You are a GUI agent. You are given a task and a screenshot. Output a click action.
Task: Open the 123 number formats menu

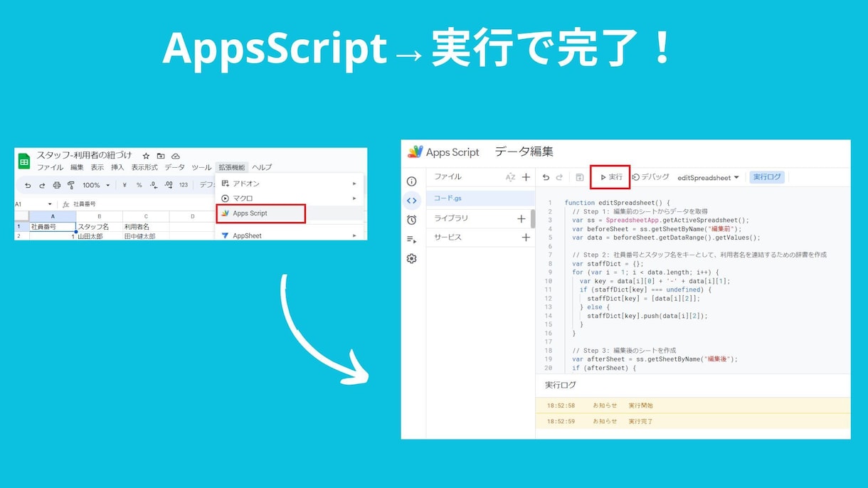[184, 185]
